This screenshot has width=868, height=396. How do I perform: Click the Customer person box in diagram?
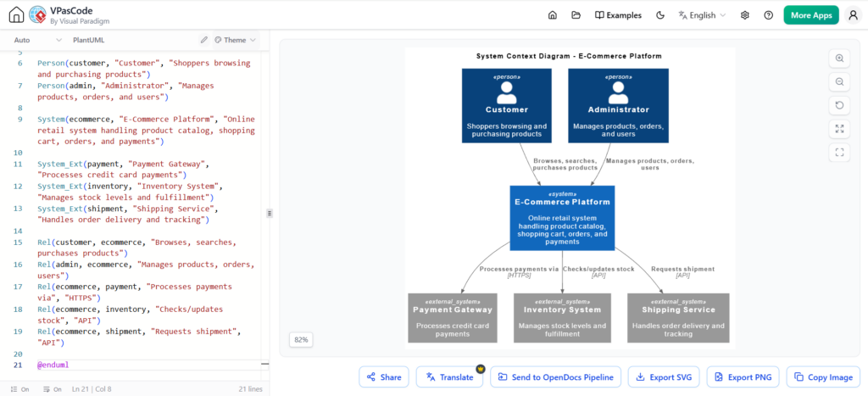507,106
